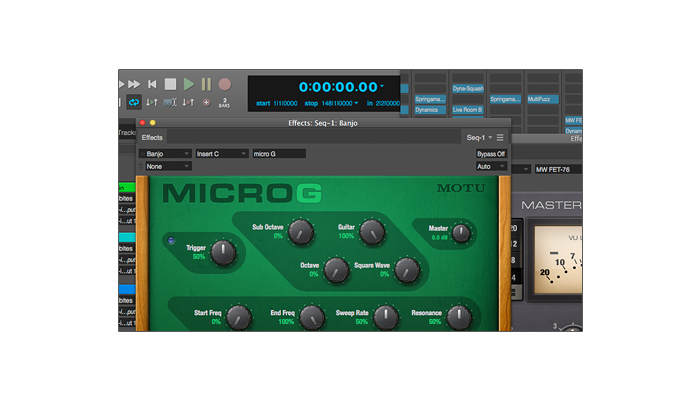Select the Effects tab
700x400 pixels.
click(x=152, y=138)
